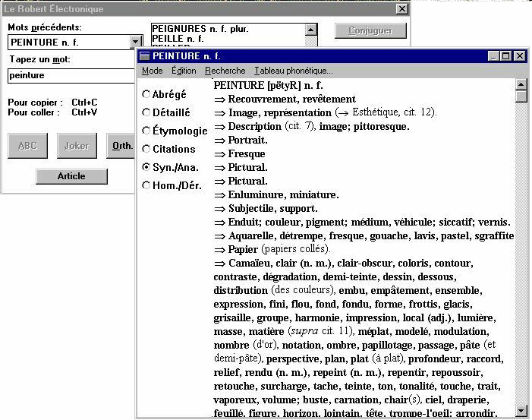This screenshot has height=420, width=532.
Task: Switch to Hom./Dér. display mode
Action: [x=146, y=185]
